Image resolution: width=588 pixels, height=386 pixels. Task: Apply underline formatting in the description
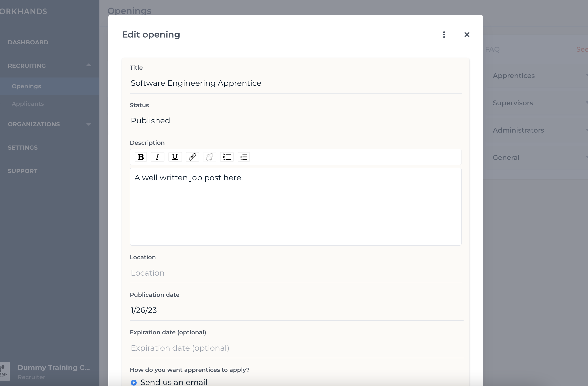click(175, 157)
